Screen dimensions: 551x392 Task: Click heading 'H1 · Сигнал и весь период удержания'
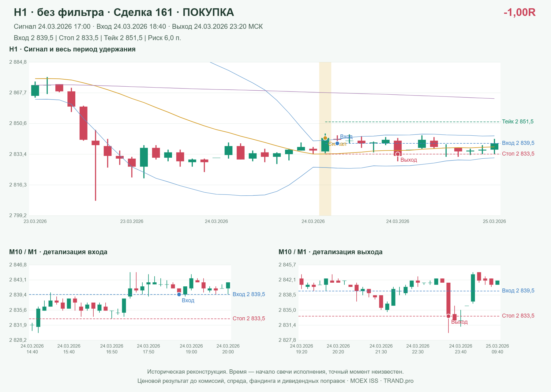tap(72, 49)
